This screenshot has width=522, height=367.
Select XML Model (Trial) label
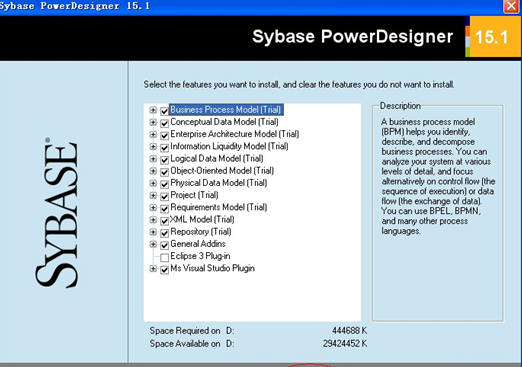coord(202,219)
